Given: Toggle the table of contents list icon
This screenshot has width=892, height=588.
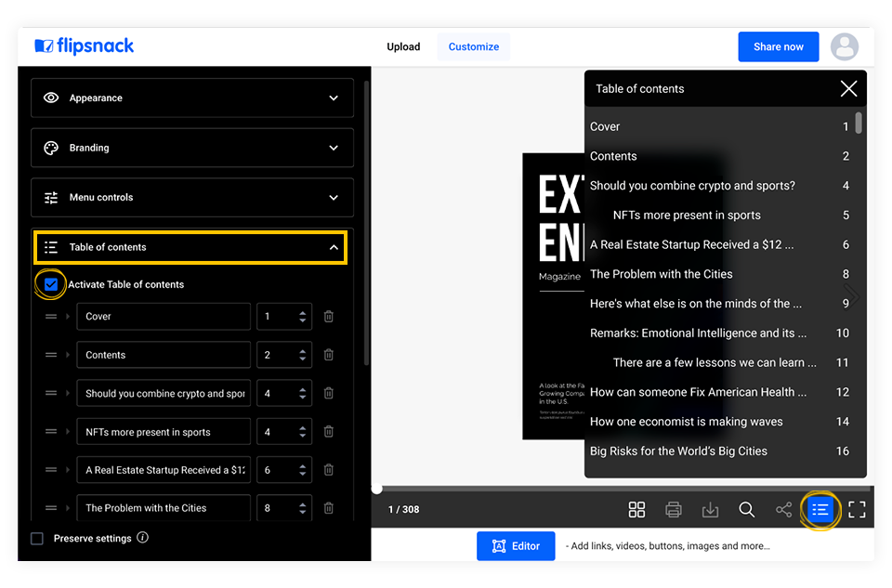Looking at the screenshot, I should pos(820,509).
